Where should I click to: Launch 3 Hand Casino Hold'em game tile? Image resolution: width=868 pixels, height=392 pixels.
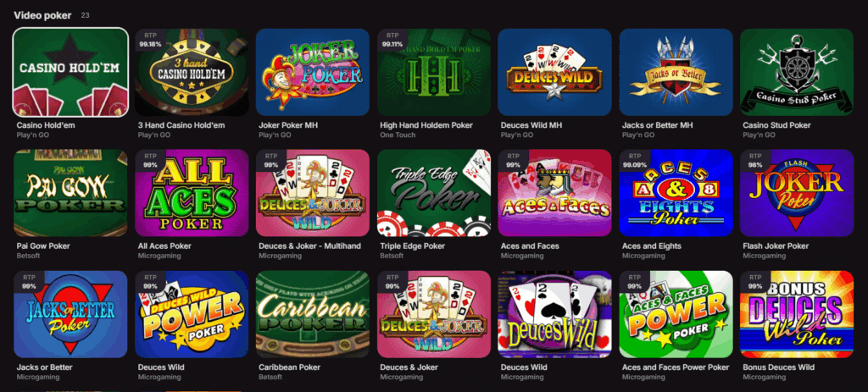[x=192, y=72]
